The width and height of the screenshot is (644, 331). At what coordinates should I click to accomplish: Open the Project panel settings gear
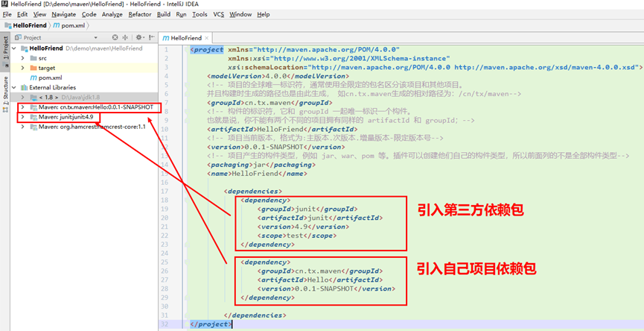pyautogui.click(x=138, y=37)
